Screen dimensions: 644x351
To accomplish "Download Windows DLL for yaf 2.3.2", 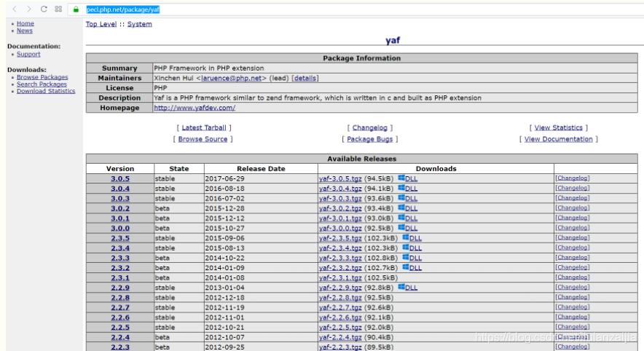I will coord(412,268).
